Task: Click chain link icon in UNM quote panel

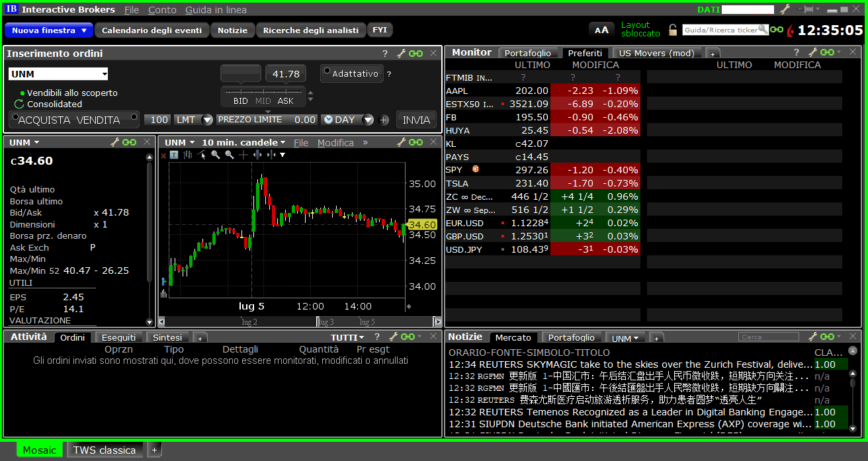Action: tap(129, 142)
